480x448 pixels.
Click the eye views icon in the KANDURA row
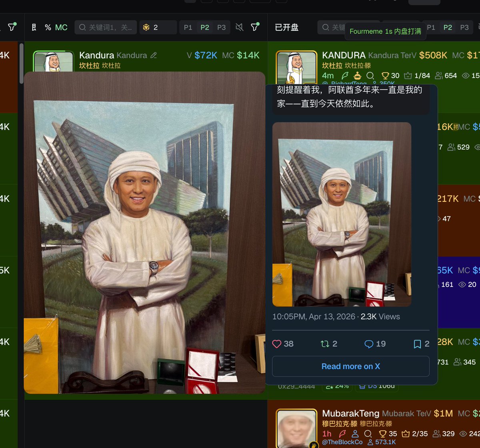pyautogui.click(x=466, y=76)
